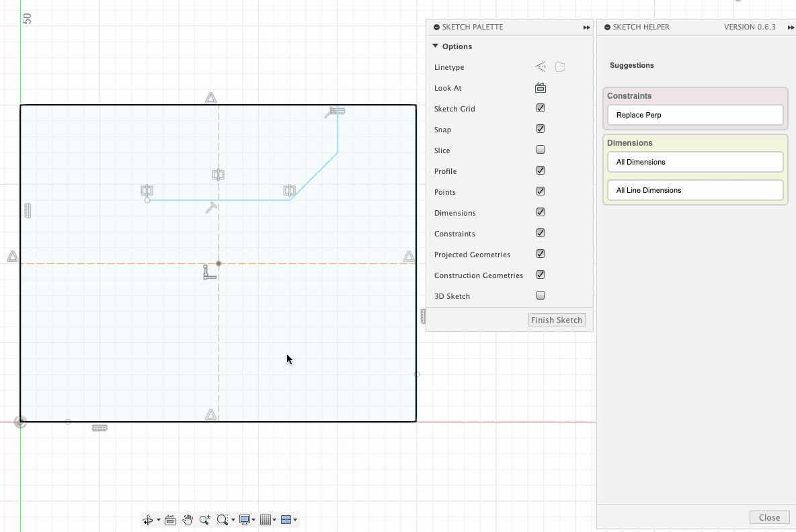Viewport: 796px width, 532px height.
Task: Click the Replace Perp suggestion
Action: tap(695, 115)
